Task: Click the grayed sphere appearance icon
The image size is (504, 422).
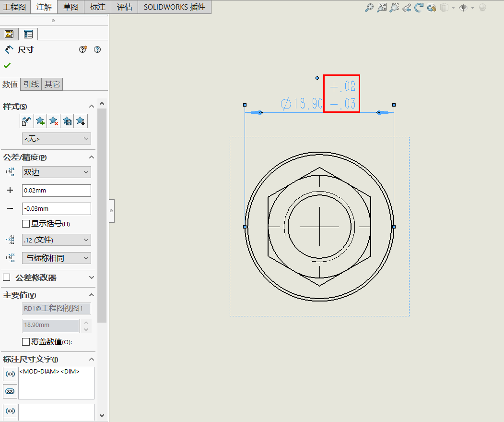Action: [482, 7]
